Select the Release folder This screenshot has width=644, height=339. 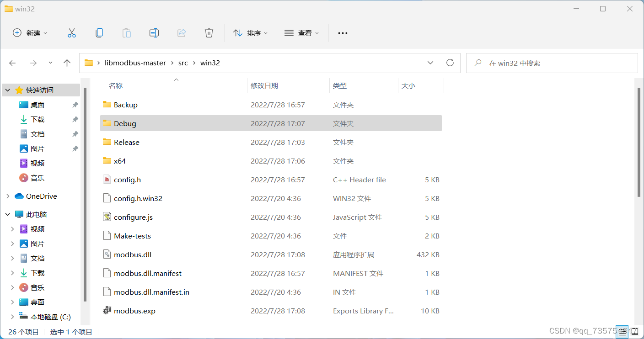coord(126,142)
